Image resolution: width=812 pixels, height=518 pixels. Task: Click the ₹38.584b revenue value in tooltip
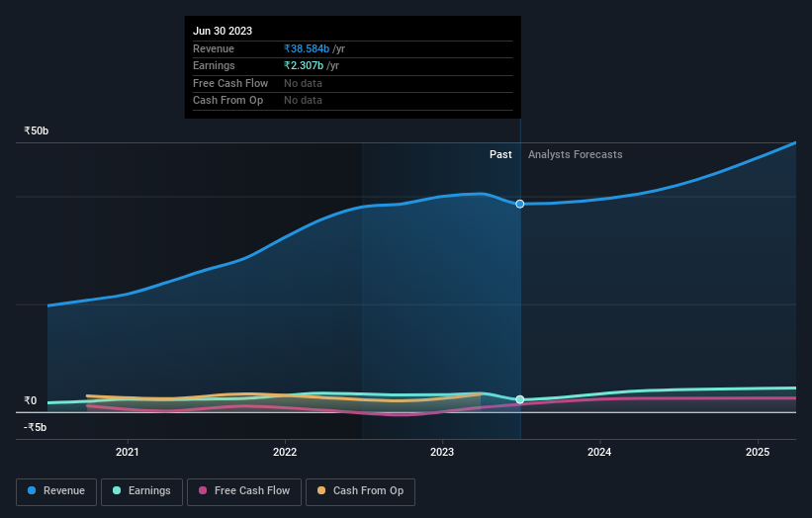click(307, 48)
